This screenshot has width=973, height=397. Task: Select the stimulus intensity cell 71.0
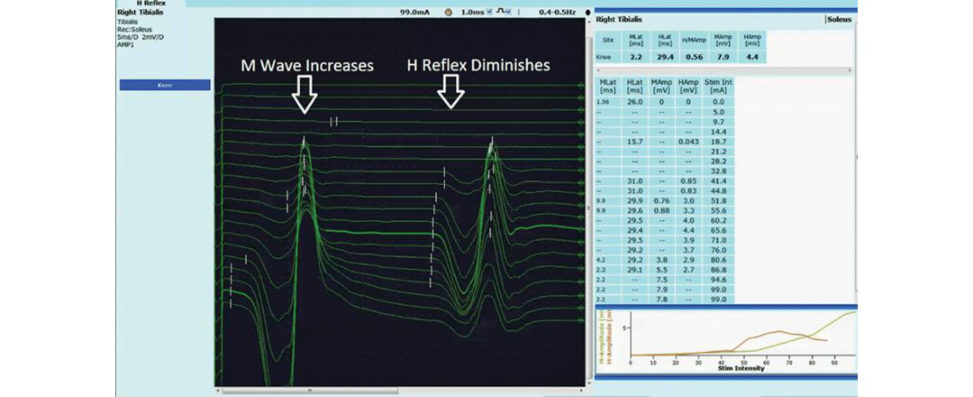(719, 240)
